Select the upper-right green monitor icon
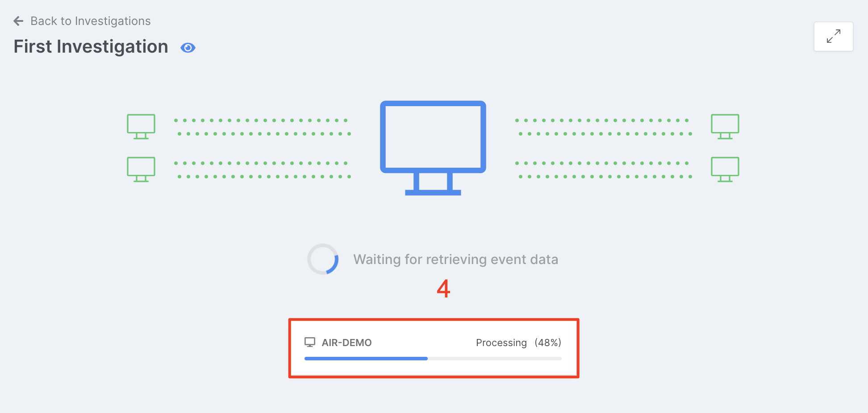The height and width of the screenshot is (413, 868). pos(725,126)
